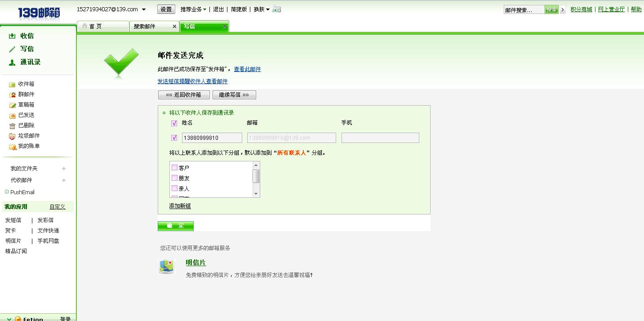Click the empty 手机 phone input field

380,138
